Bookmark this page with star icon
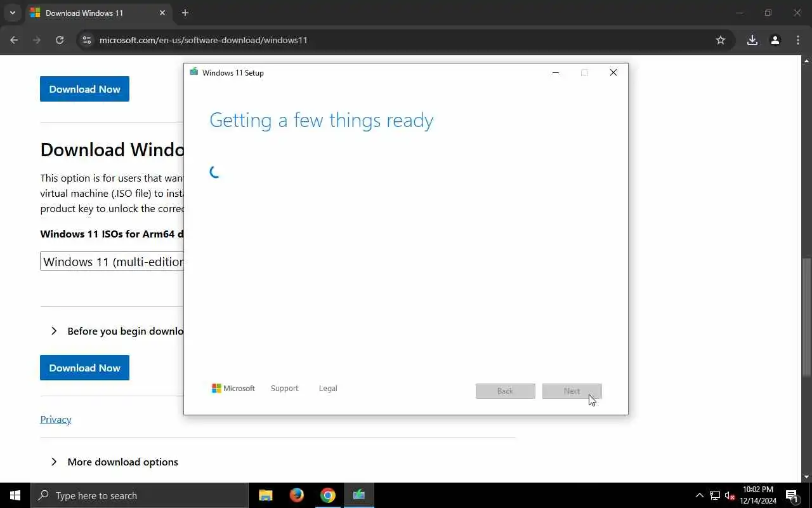Image resolution: width=812 pixels, height=508 pixels. 721,40
